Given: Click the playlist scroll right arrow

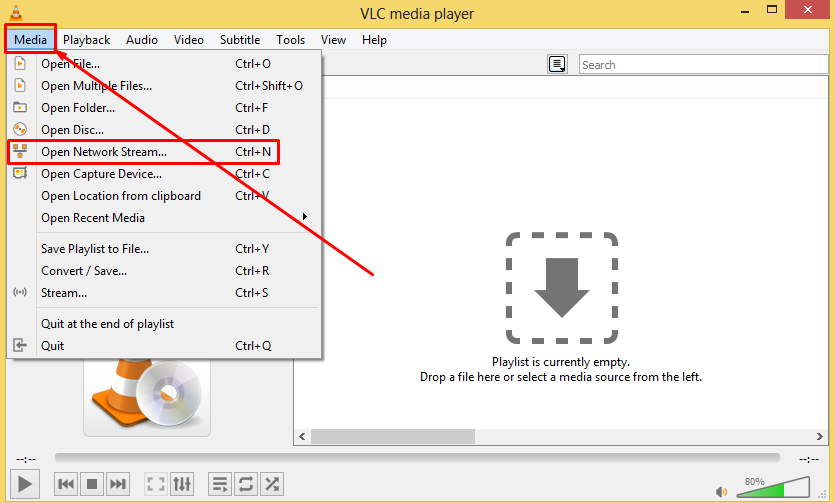Looking at the screenshot, I should (x=820, y=436).
